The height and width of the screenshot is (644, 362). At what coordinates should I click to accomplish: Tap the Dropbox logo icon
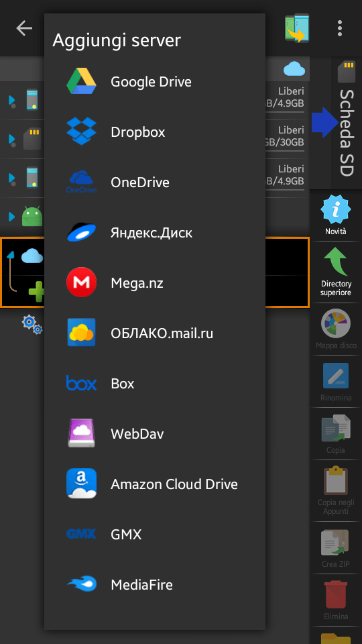(81, 131)
